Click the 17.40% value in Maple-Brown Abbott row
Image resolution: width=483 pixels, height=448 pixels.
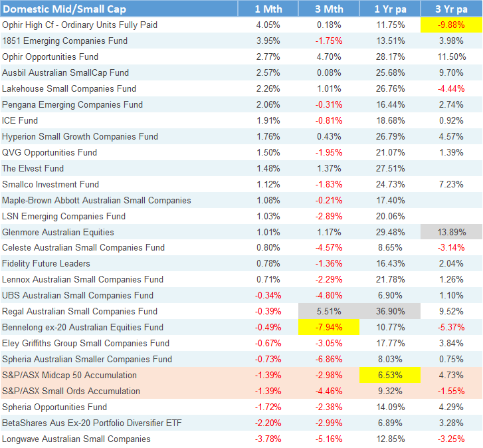point(390,200)
